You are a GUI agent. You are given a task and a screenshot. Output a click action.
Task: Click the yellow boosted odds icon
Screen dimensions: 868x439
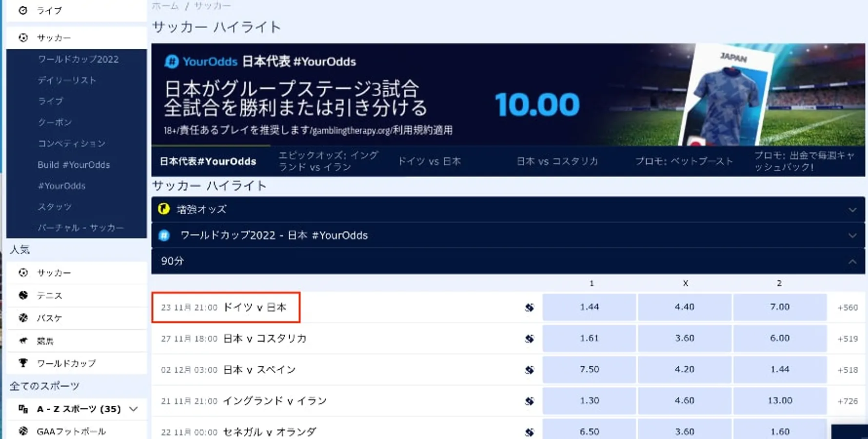(164, 209)
